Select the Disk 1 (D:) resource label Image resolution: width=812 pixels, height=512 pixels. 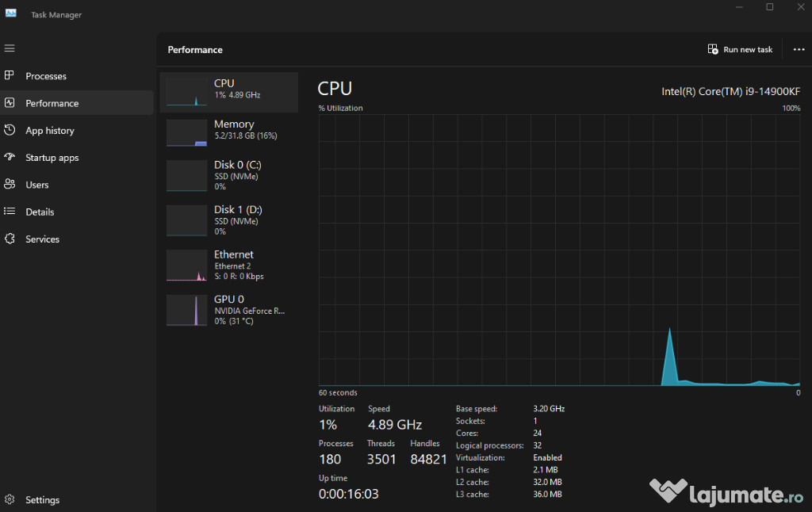(238, 210)
